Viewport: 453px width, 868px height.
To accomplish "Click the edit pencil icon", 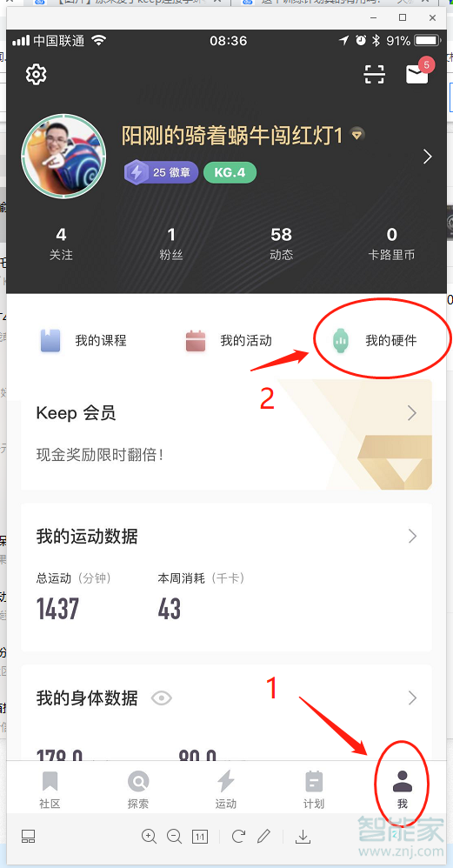I will tap(263, 836).
